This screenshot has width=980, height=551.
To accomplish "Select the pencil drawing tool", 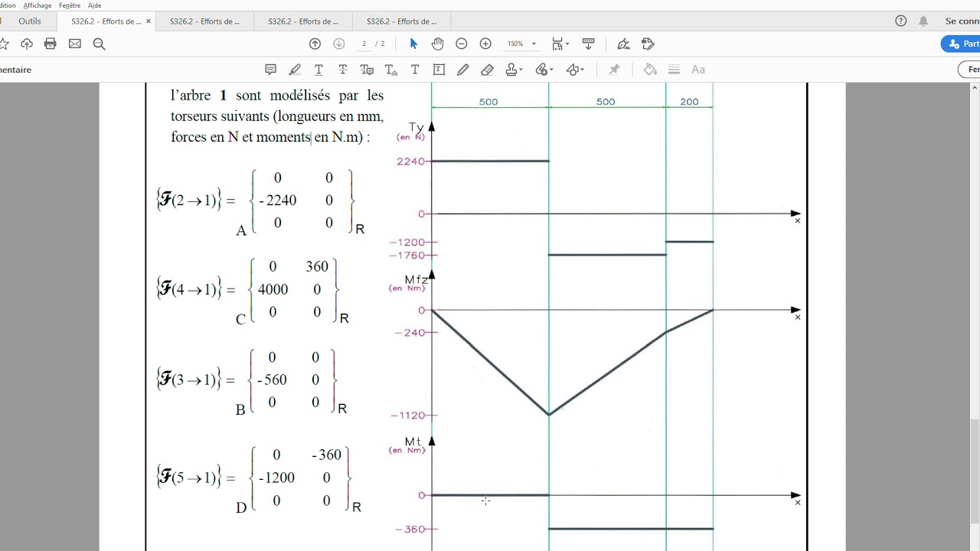I will [463, 70].
